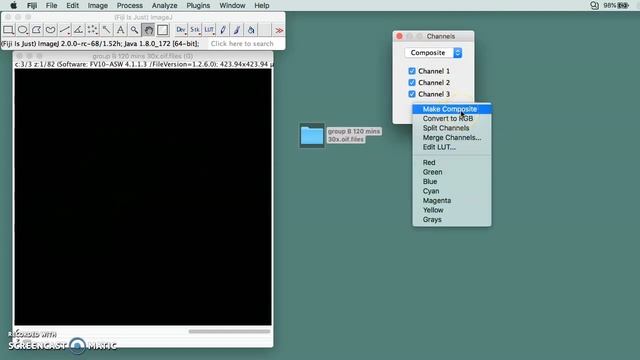Click the ImageJ search field
640x360 pixels.
(x=246, y=44)
